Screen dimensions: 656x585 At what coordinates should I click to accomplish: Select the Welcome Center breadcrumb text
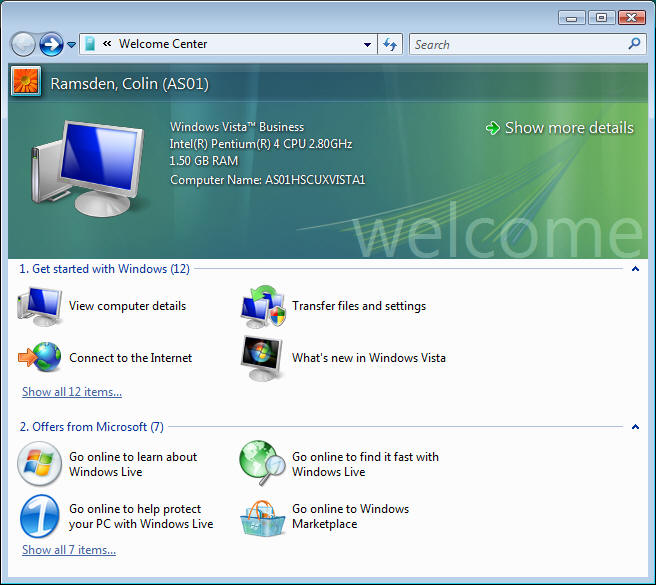pos(163,44)
